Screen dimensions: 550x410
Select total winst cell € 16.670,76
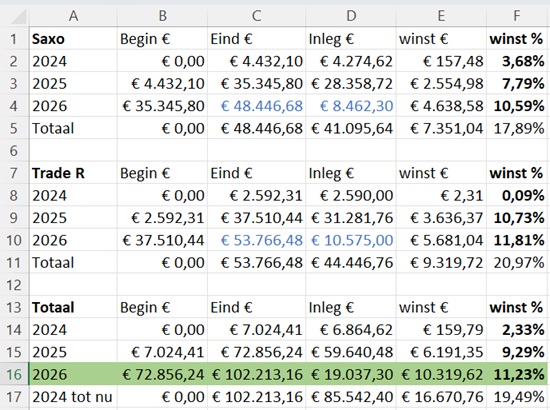click(441, 397)
